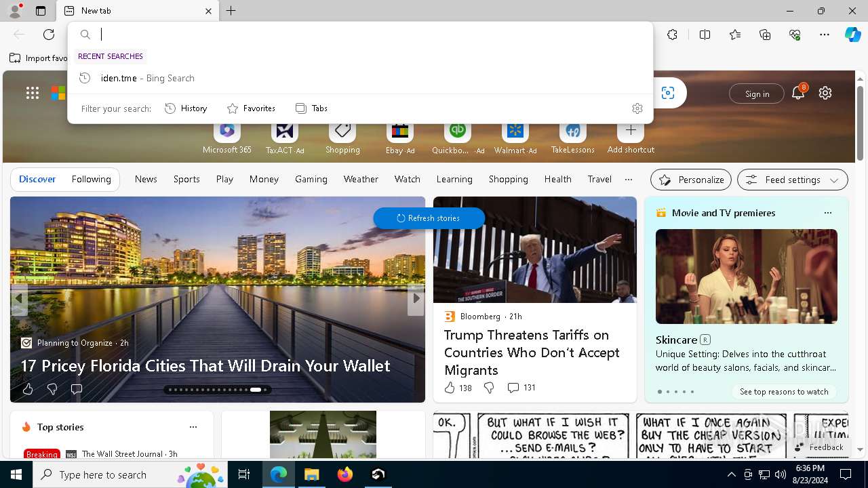The width and height of the screenshot is (868, 488).
Task: Add a new tab with plus button
Action: [x=231, y=11]
